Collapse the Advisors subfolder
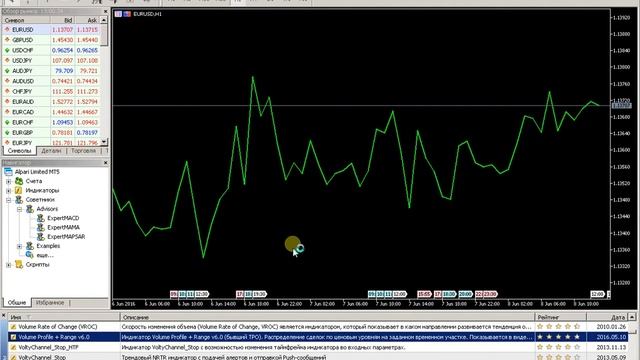The height and width of the screenshot is (360, 640). [x=19, y=209]
